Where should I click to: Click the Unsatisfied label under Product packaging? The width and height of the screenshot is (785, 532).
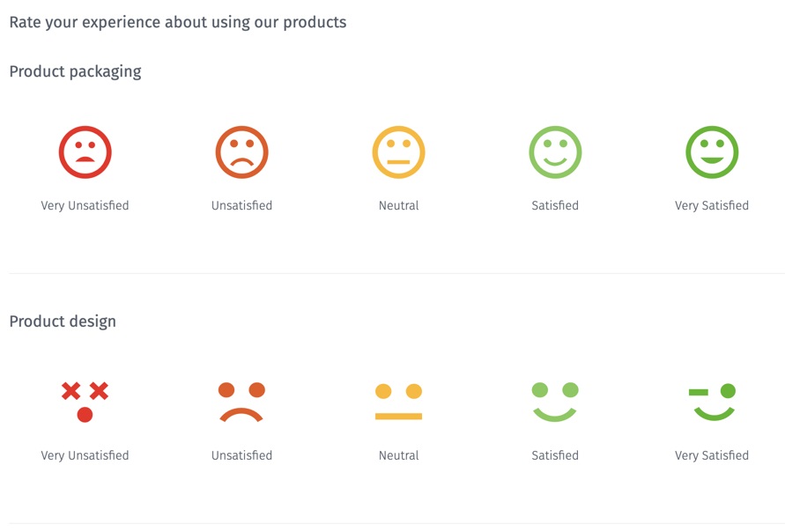coord(241,206)
